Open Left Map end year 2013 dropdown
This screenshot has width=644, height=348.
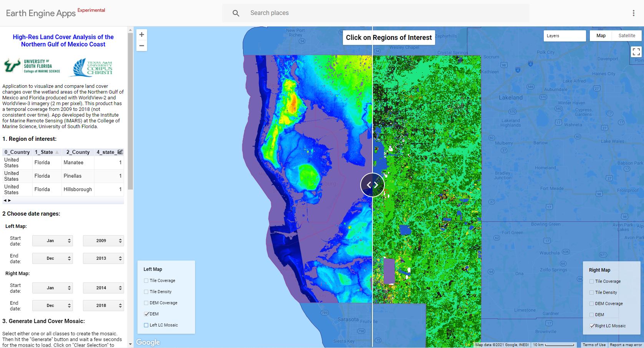103,258
